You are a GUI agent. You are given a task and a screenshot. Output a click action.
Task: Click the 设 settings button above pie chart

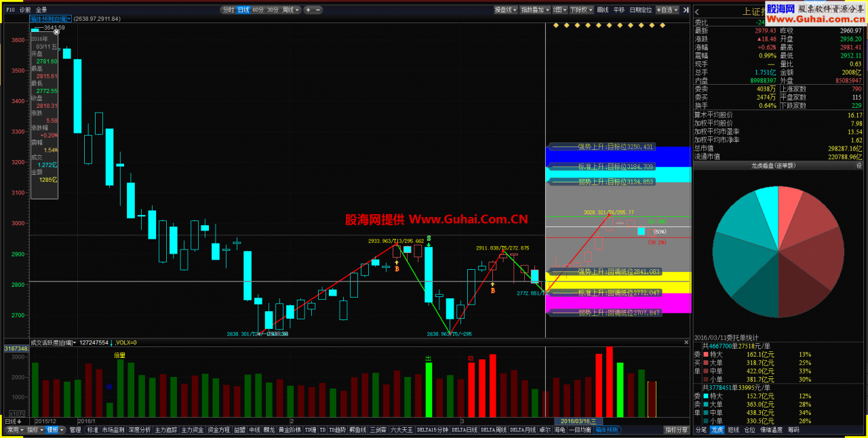[x=858, y=165]
